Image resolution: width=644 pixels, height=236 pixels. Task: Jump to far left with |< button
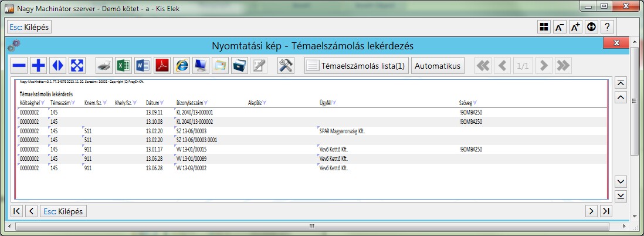pyautogui.click(x=17, y=211)
